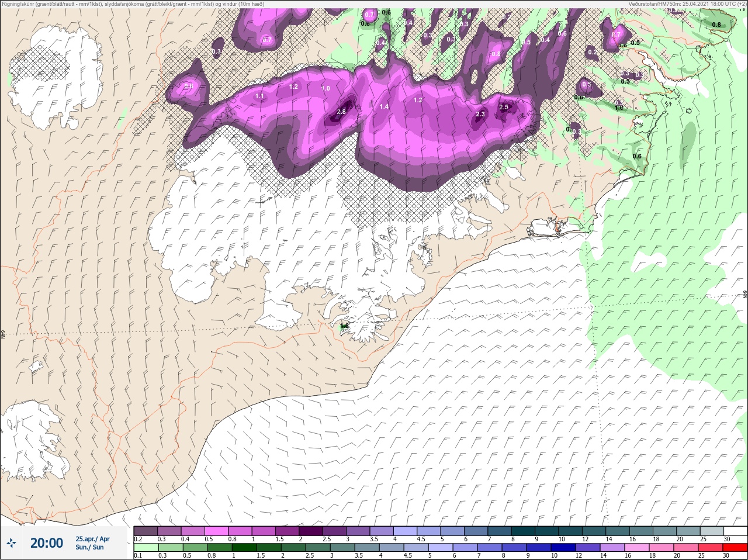Click the 1.6 rain value on the southern glacier

344,326
